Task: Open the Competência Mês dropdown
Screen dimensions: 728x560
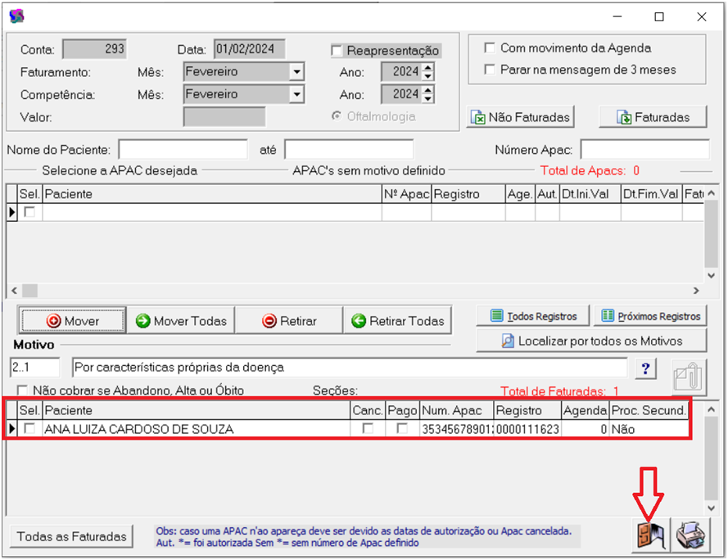Action: point(296,95)
